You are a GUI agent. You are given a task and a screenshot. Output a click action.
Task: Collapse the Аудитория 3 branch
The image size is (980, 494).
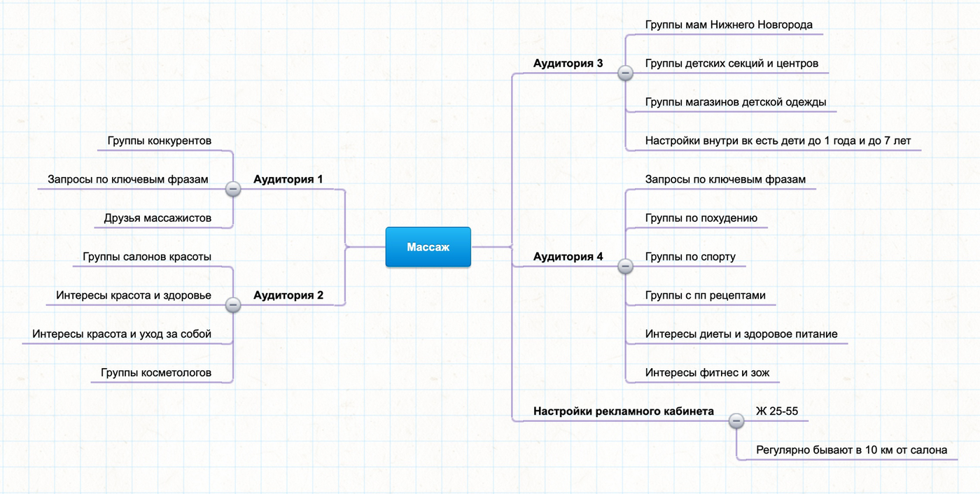[x=626, y=73]
